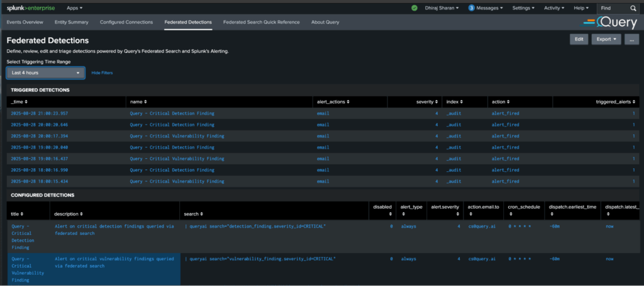The height and width of the screenshot is (286, 644).
Task: Click timestamp 2025-08-28 18:00:16.990
Action: click(x=40, y=170)
